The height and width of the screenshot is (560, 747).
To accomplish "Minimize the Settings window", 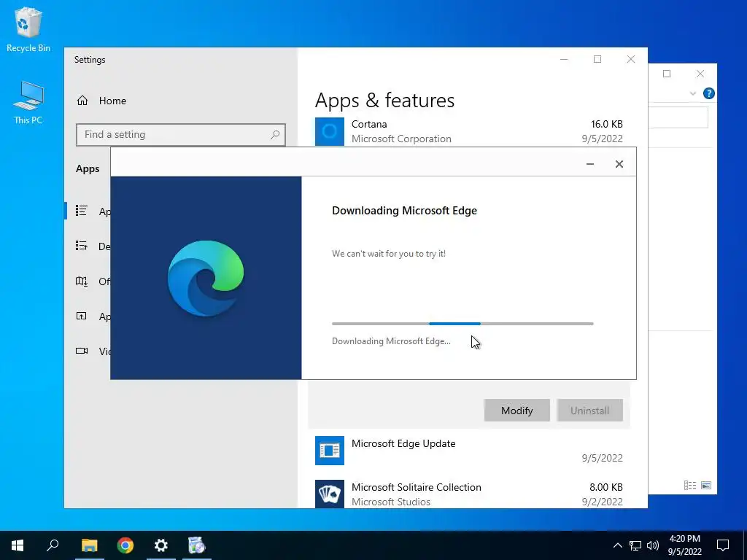I will pos(564,60).
